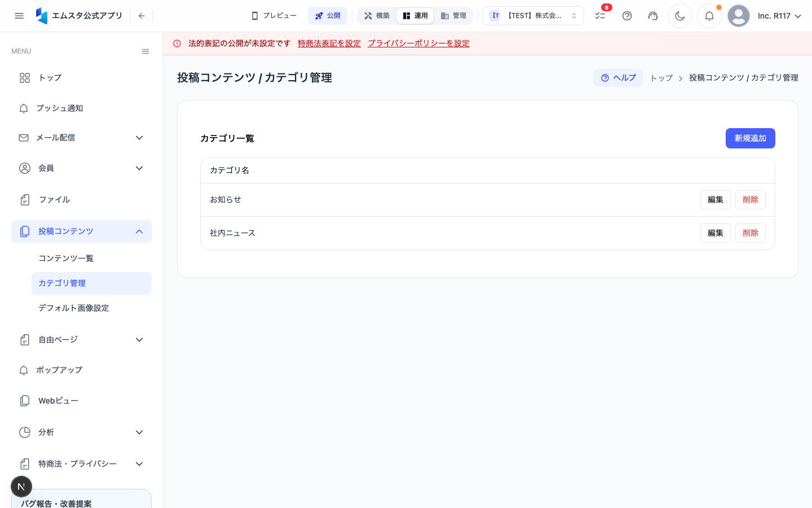812x508 pixels.
Task: Toggle dark mode with the moon icon
Action: pos(680,16)
